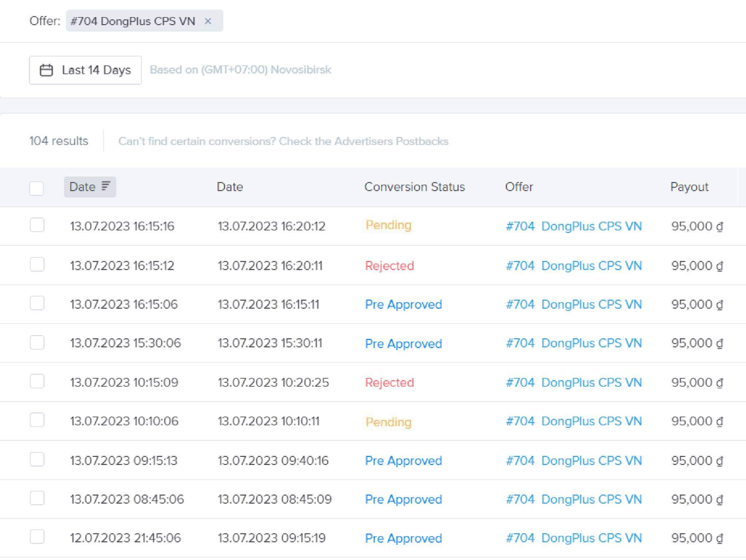Click the date 13.07.2023 16:20:11

270,265
